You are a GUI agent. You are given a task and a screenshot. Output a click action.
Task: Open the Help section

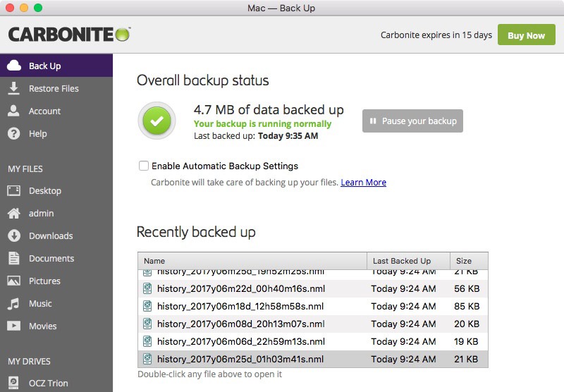coord(56,134)
